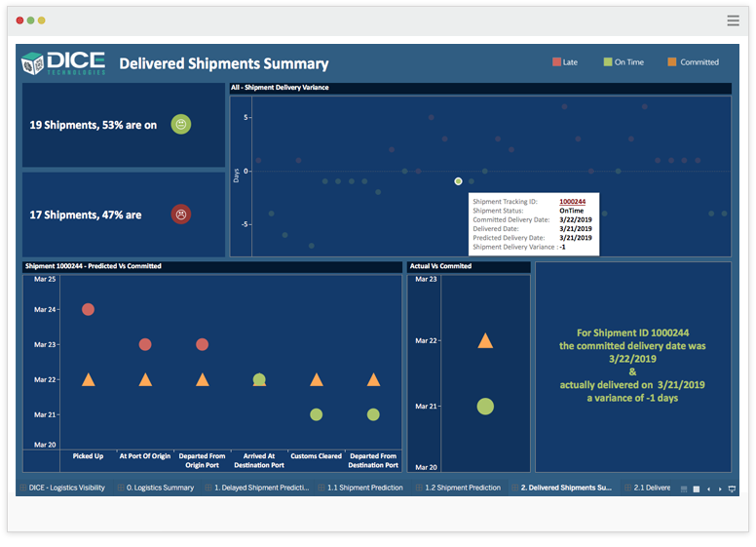This screenshot has height=547, width=756.
Task: Click the Late red legend swatch
Action: 556,62
